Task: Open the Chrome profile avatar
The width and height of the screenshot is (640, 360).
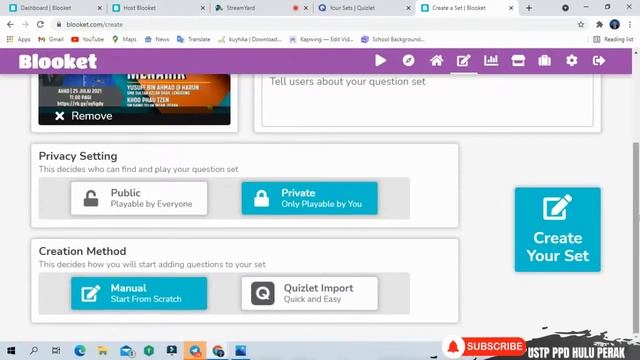Action: pos(615,24)
